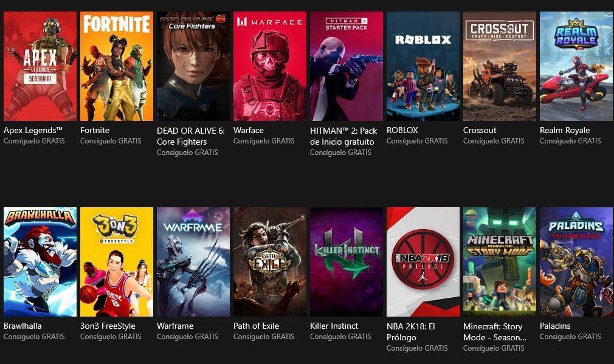Click 'Consíguelo GRATIS' under Killer Instinct
The height and width of the screenshot is (364, 614).
click(340, 337)
